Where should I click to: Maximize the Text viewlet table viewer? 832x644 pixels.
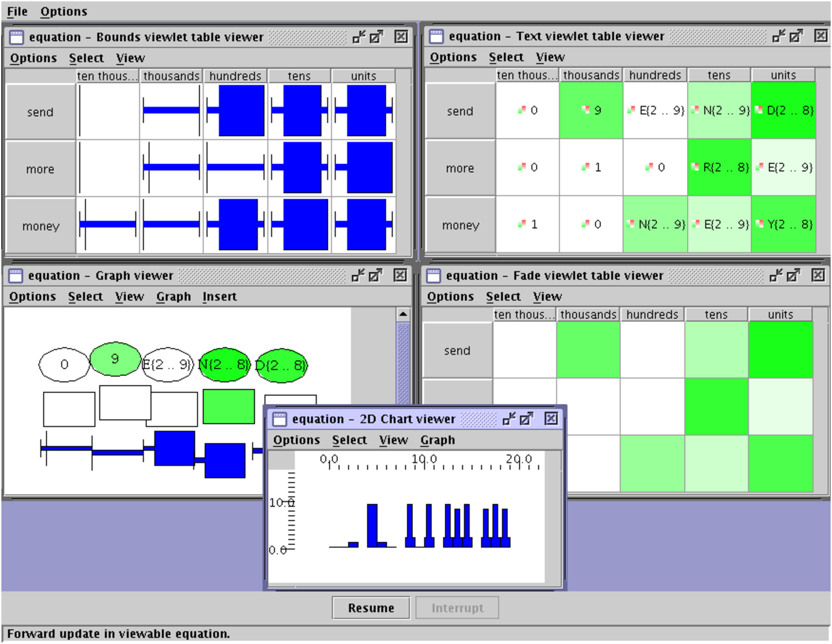pos(795,36)
